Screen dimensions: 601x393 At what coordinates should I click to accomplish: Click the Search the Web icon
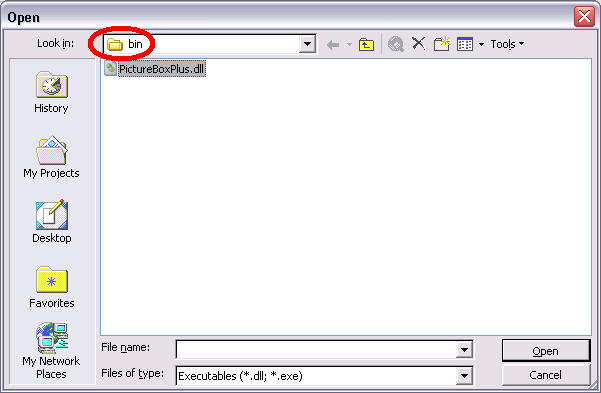pos(396,44)
